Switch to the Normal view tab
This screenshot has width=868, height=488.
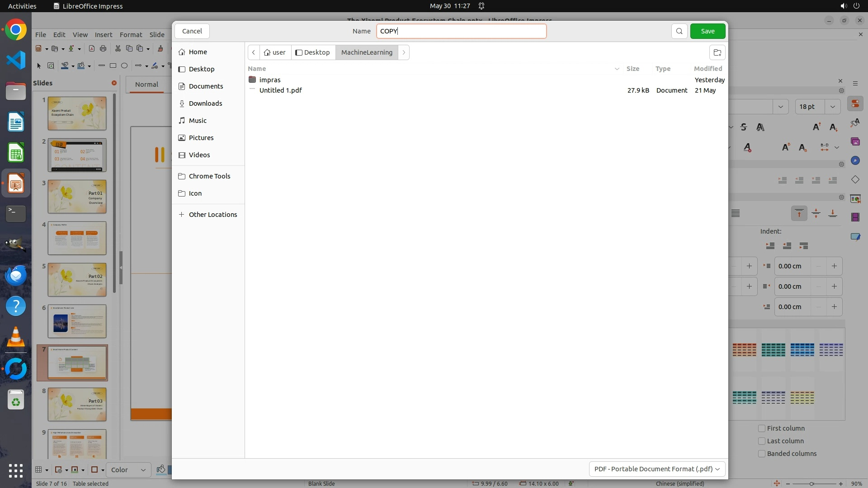(x=146, y=84)
